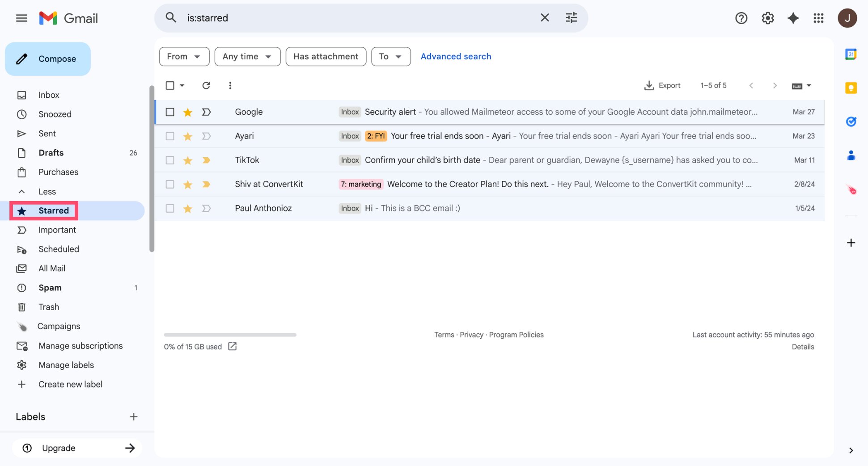Open Advanced search link
Screen dimensions: 868x466
click(456, 57)
